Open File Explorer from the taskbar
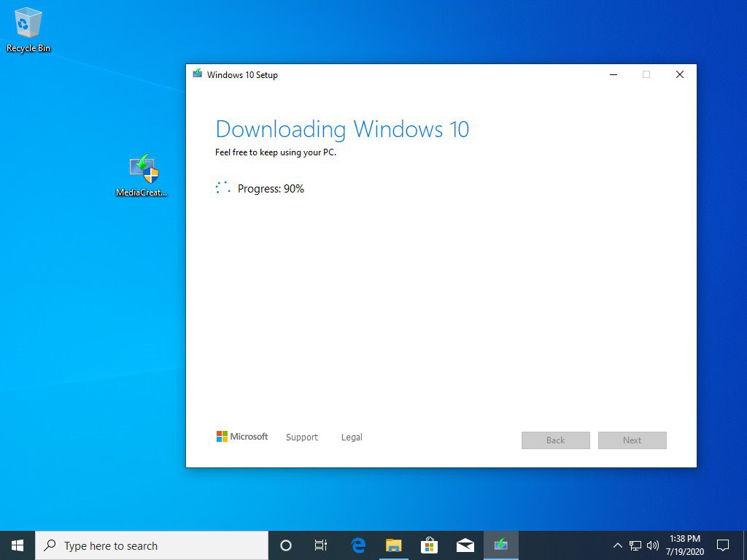747x560 pixels. [393, 545]
